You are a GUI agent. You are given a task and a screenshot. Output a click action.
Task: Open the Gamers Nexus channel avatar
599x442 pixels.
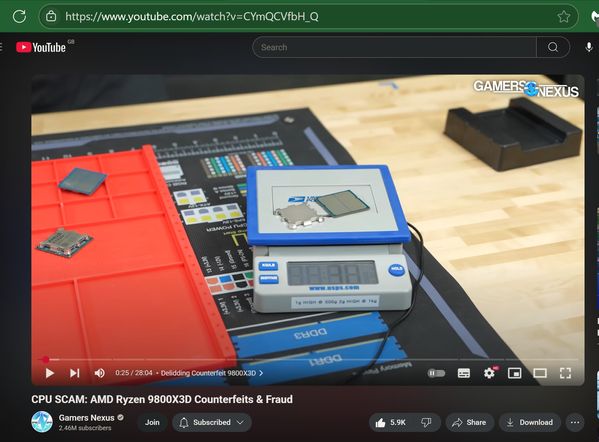point(42,422)
